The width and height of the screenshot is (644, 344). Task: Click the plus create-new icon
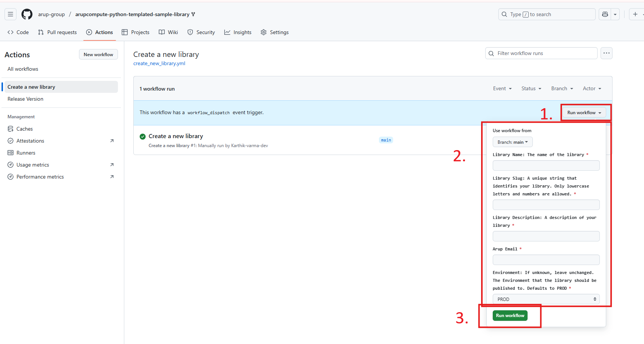[x=635, y=14]
